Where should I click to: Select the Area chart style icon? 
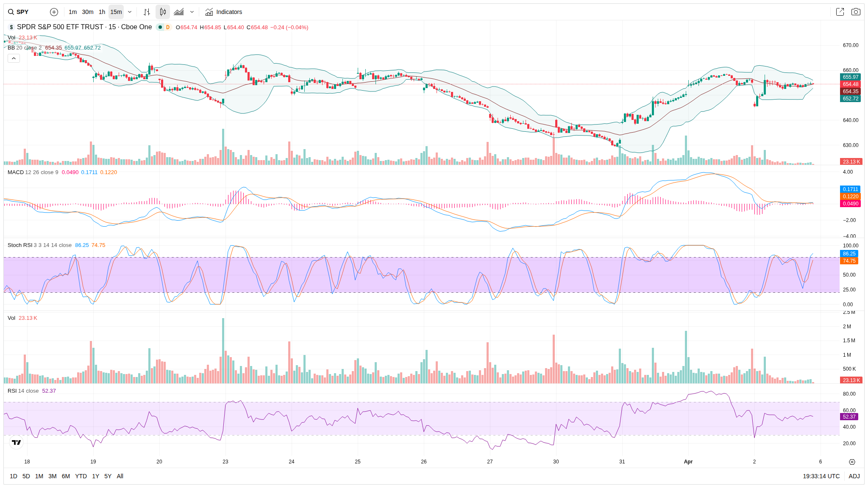[179, 12]
